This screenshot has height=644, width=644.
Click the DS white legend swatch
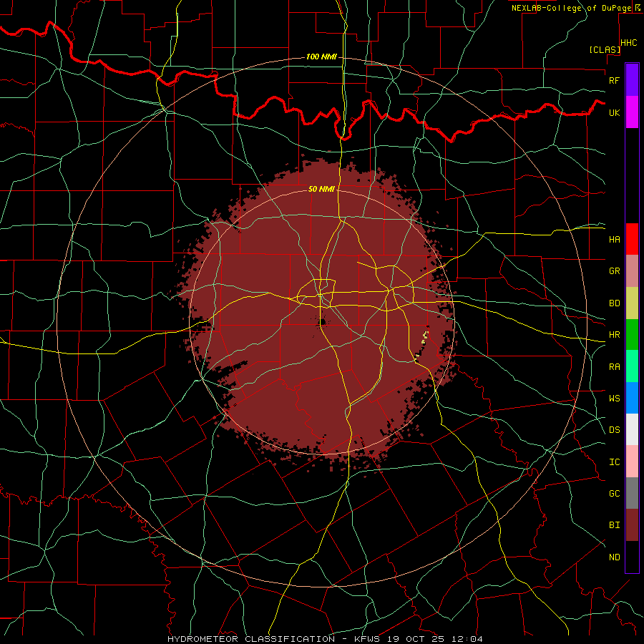632,429
